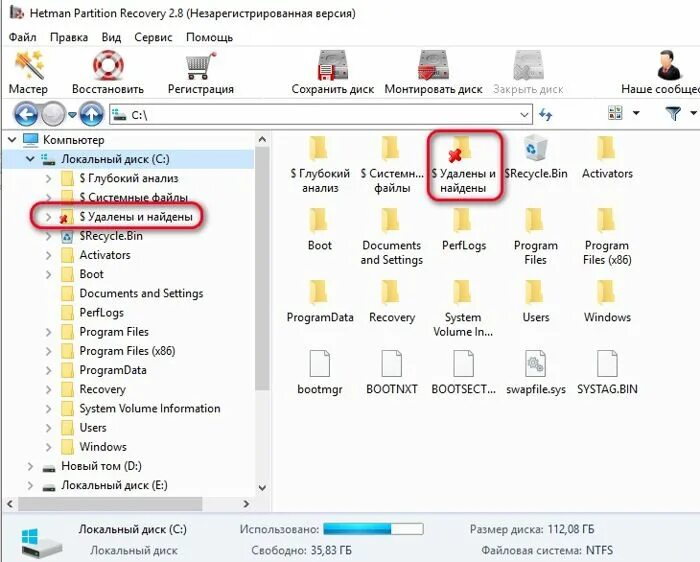700x562 pixels.
Task: Collapse the Компьютер tree node
Action: 12,140
